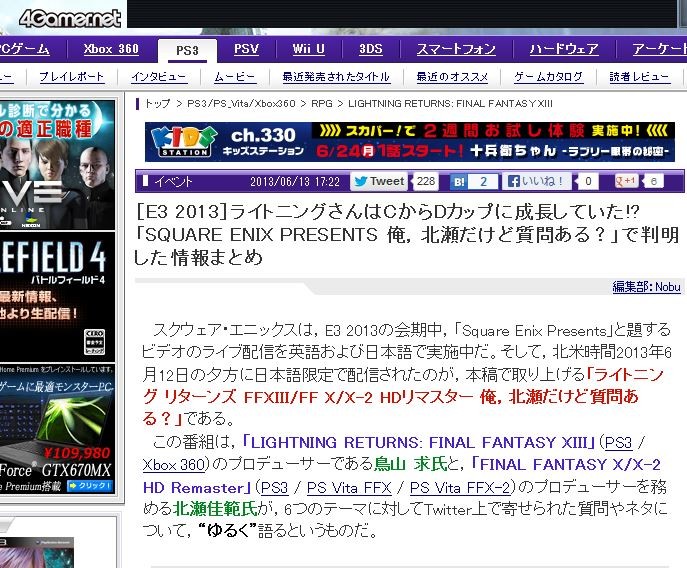Click the 4Gamer.net logo
This screenshot has height=568, width=687.
click(x=70, y=18)
